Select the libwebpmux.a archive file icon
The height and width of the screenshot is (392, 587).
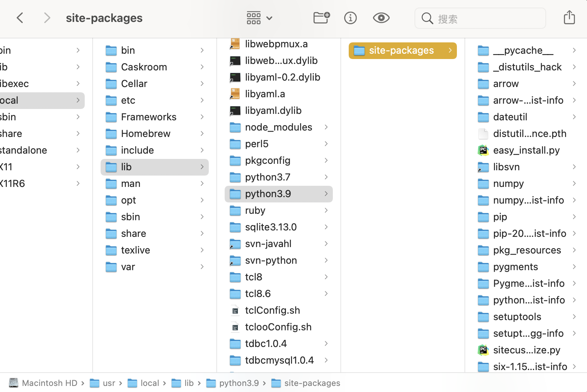point(235,44)
